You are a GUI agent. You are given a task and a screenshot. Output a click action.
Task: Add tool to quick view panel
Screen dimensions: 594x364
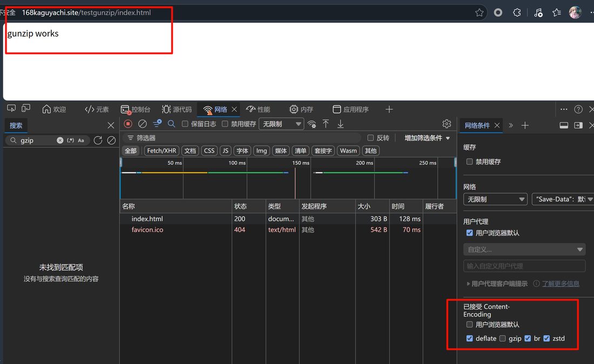pos(525,125)
